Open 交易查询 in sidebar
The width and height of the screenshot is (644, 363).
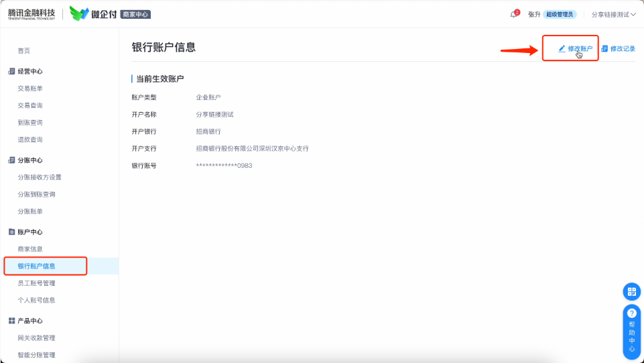pos(30,105)
